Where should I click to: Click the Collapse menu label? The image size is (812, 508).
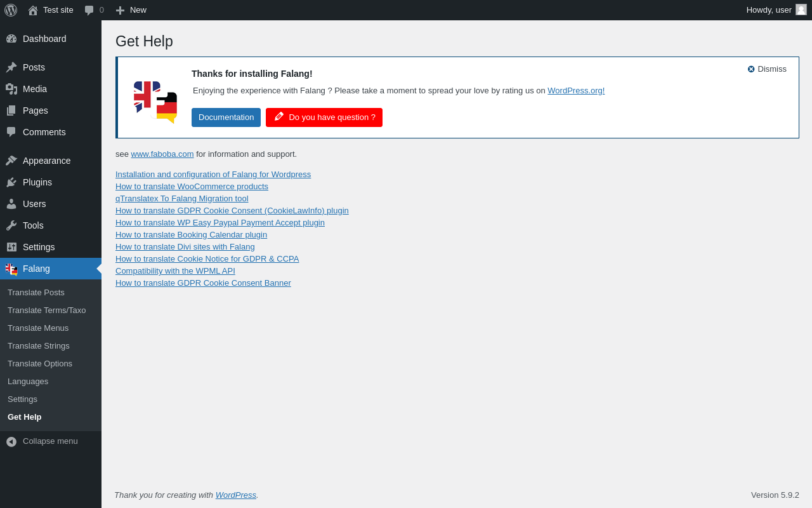coord(50,441)
